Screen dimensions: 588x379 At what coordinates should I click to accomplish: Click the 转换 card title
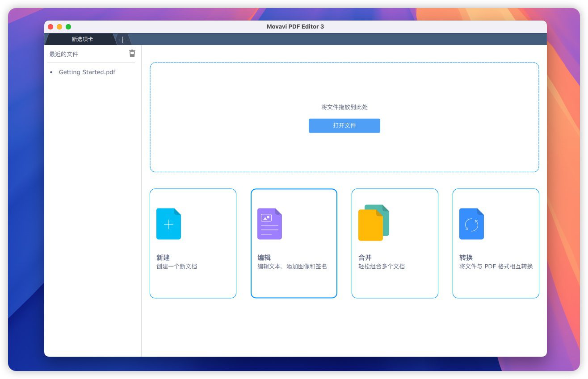(466, 258)
